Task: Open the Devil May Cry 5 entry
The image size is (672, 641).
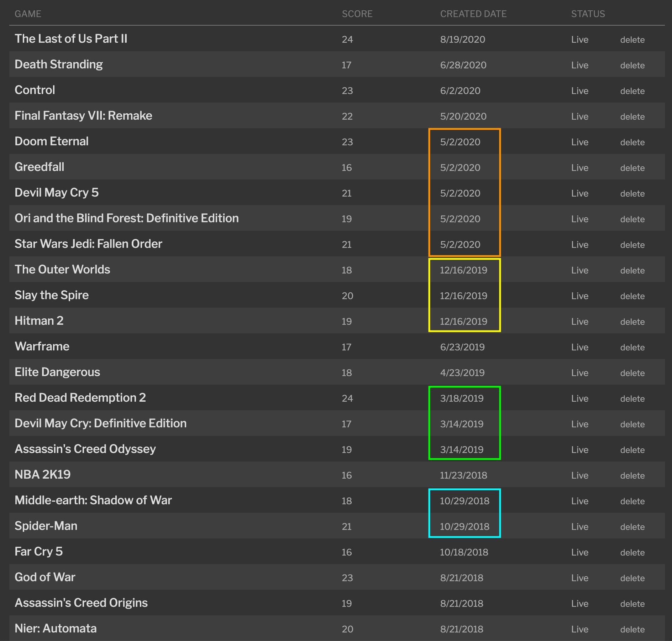Action: (x=57, y=193)
